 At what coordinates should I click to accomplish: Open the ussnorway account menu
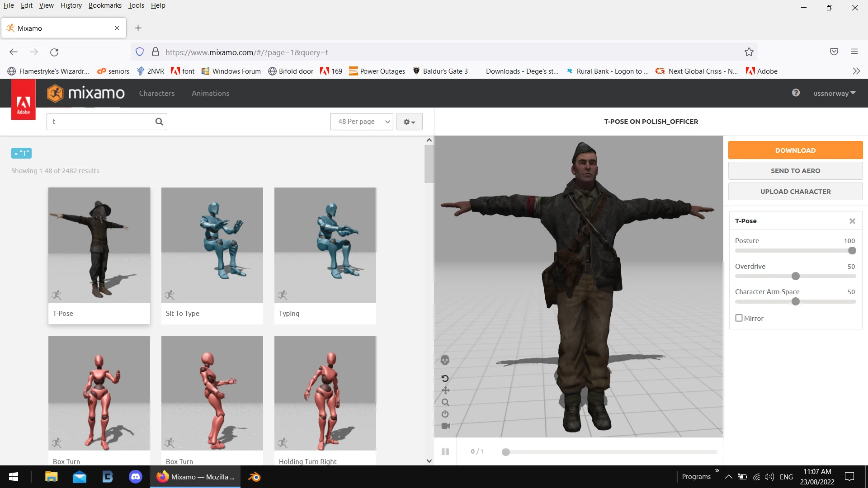834,93
